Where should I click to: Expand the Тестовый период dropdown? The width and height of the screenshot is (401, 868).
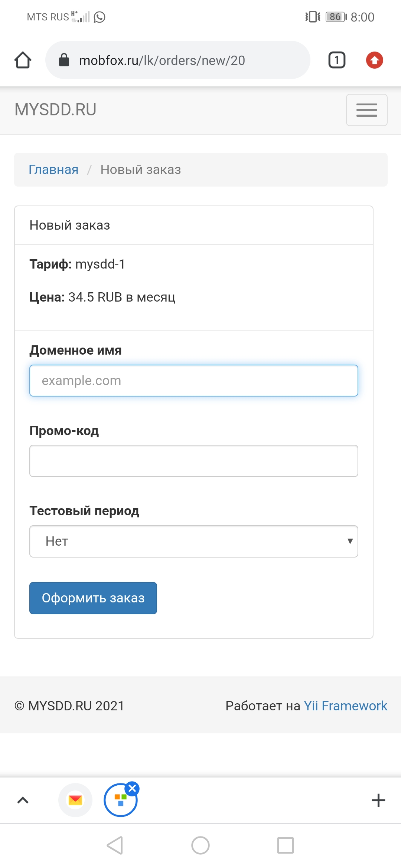coord(193,541)
